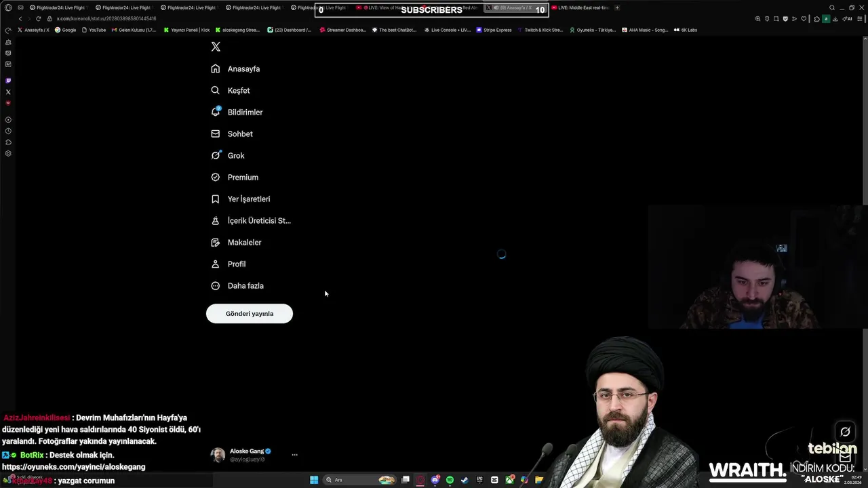868x488 pixels.
Task: Open the Anasayfa / X bookmark
Action: click(34, 30)
